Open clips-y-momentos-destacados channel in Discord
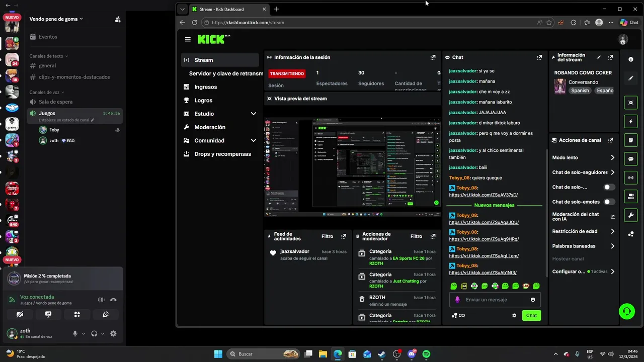This screenshot has height=362, width=644. click(74, 77)
